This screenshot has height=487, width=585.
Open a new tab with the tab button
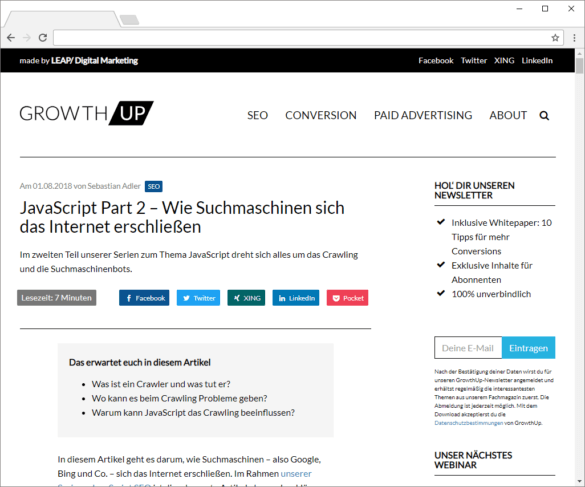[129, 20]
